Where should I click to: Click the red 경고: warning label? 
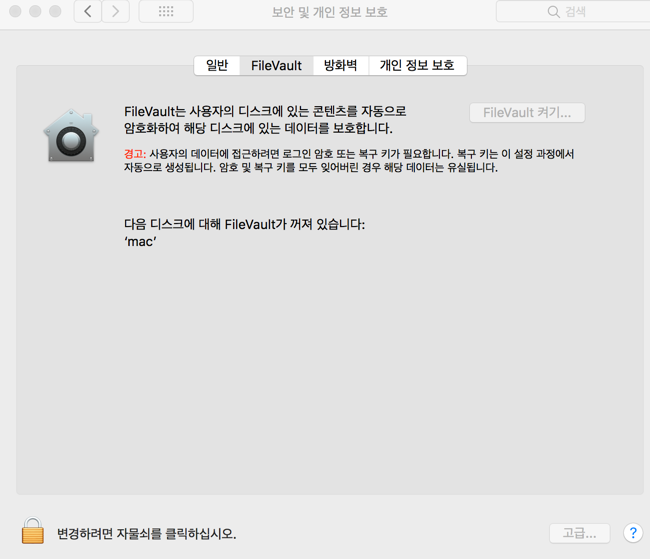(135, 154)
